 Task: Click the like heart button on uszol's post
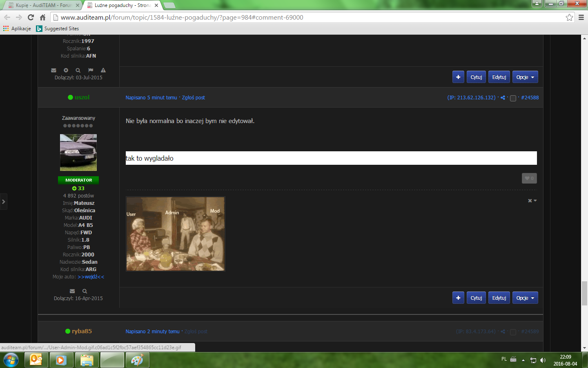529,178
